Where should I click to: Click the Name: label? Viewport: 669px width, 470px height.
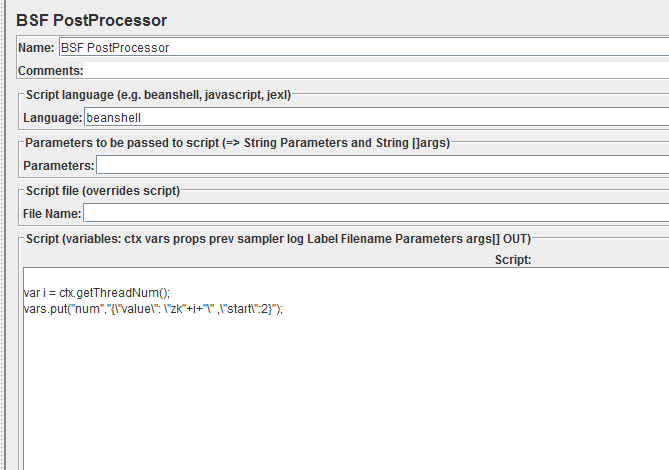click(36, 48)
